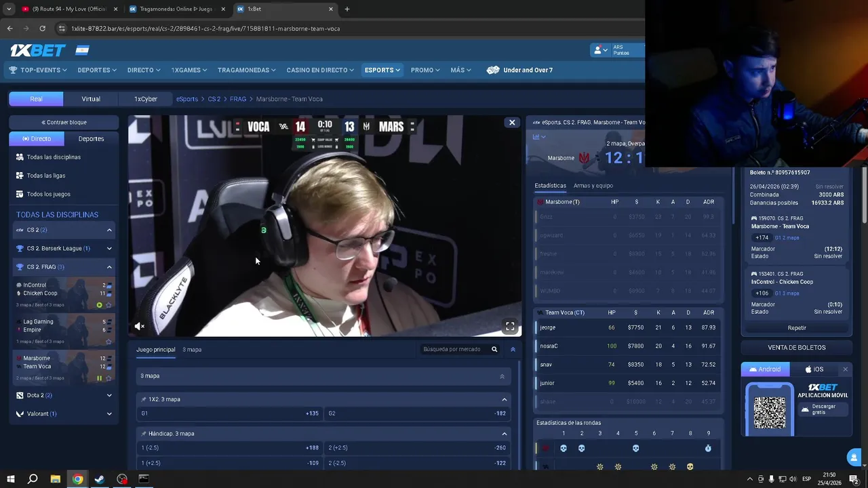
Task: Open Todos los juegos in sidebar
Action: (x=48, y=194)
